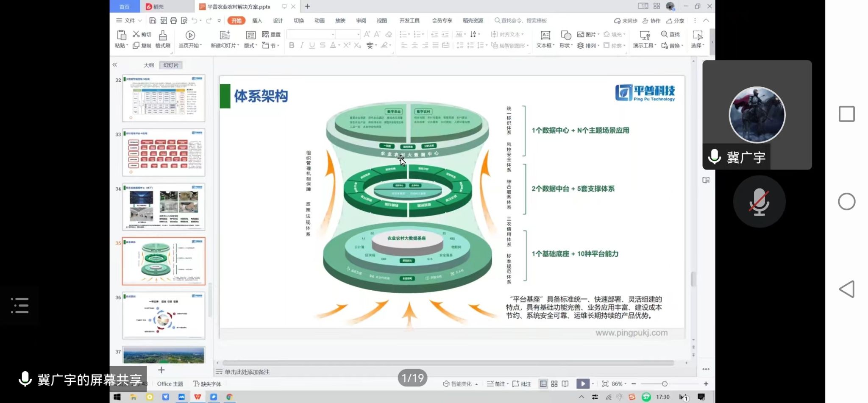Open slide sorter view from status bar

pyautogui.click(x=554, y=384)
